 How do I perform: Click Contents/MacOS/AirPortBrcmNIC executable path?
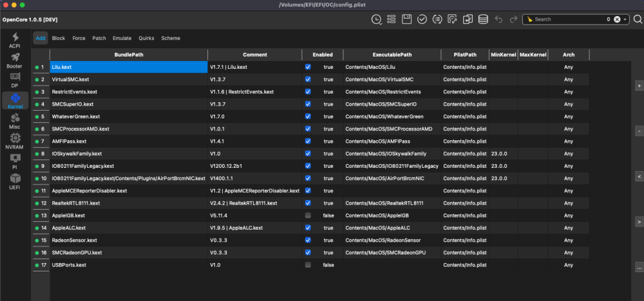coord(392,178)
